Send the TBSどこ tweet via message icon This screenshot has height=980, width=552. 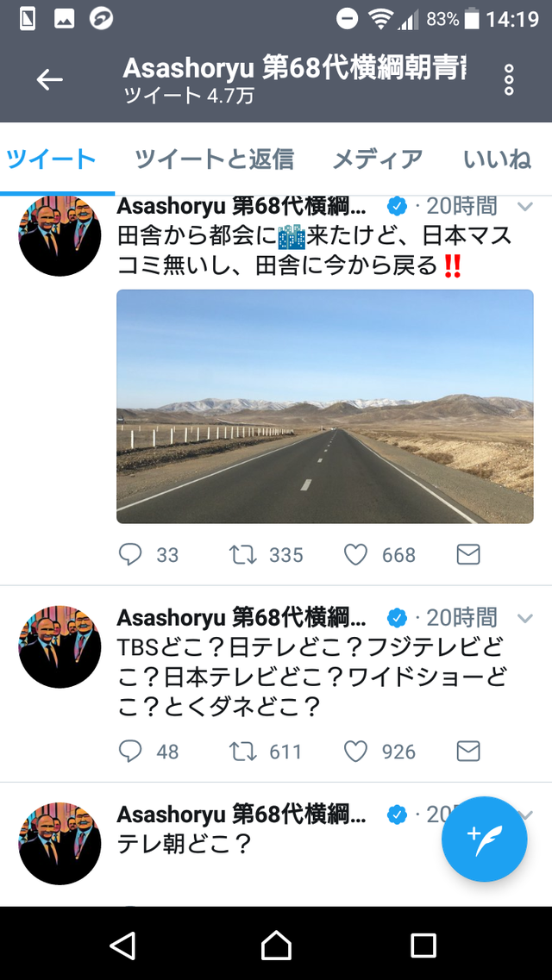pyautogui.click(x=468, y=751)
